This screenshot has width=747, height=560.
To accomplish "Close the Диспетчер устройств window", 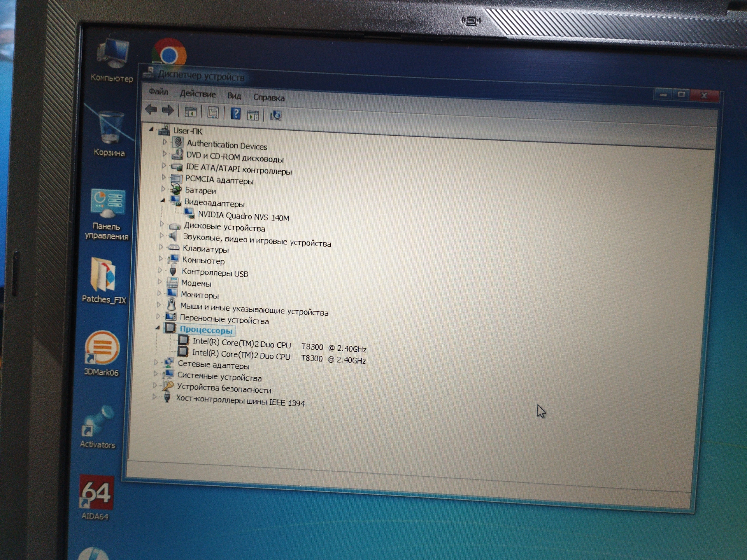I will [704, 95].
